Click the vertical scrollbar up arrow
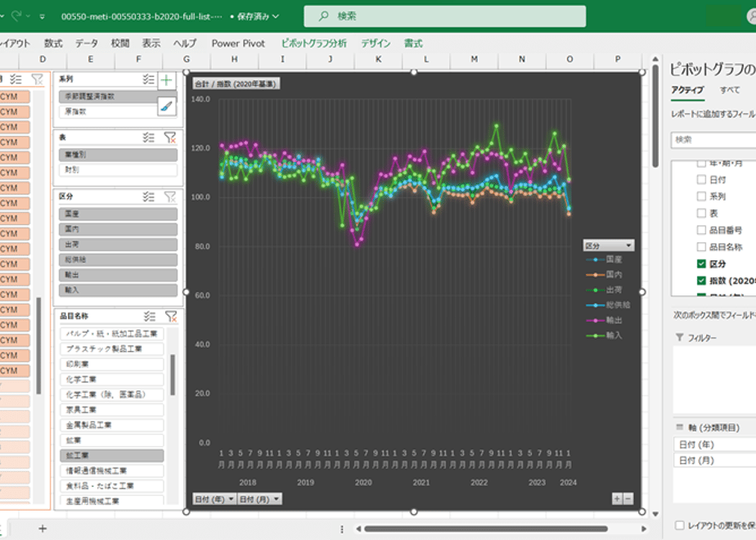 click(655, 59)
